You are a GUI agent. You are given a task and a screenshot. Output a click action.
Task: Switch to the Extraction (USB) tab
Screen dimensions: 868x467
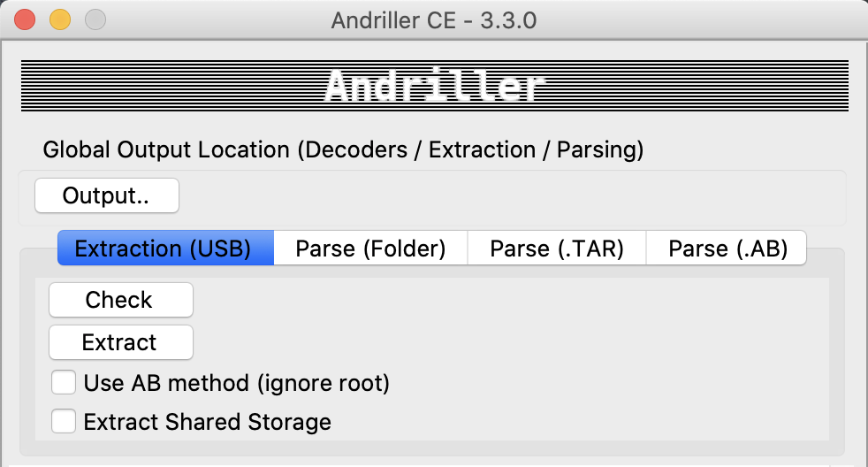tap(164, 249)
